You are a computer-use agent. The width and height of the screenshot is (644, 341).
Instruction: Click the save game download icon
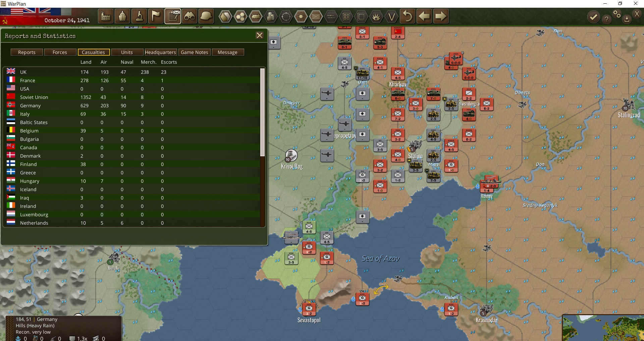point(627,19)
